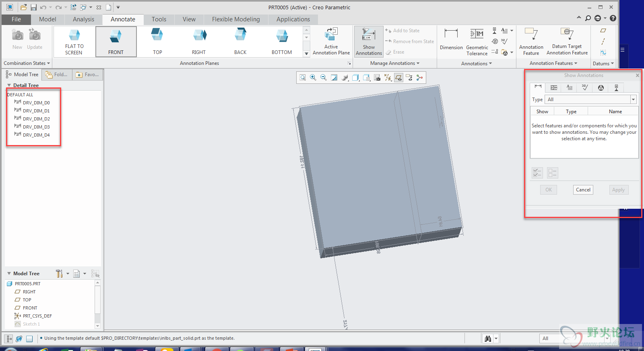
Task: Switch to the Flexible Modeling tab
Action: [x=236, y=19]
